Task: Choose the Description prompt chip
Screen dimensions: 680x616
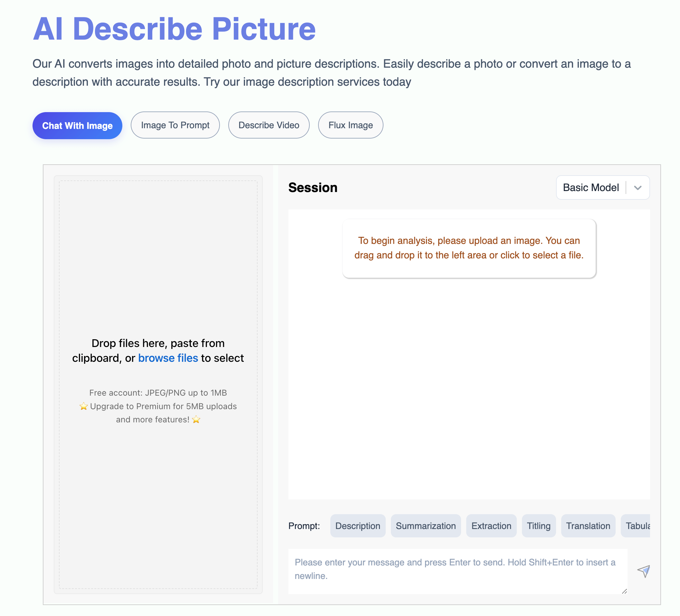Action: 357,525
